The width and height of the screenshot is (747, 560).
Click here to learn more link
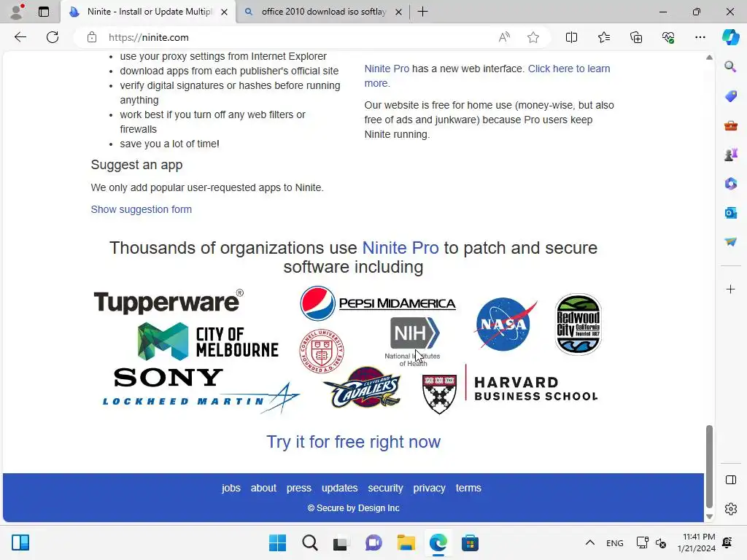[487, 76]
